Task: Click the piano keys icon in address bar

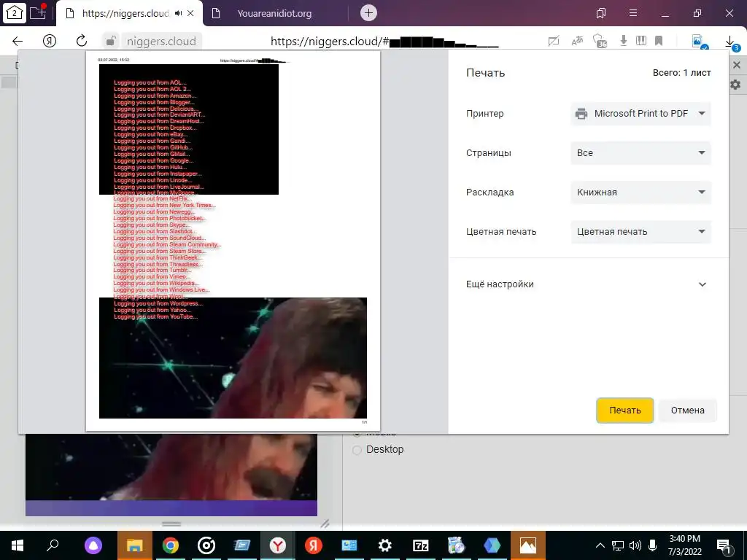Action: point(641,41)
